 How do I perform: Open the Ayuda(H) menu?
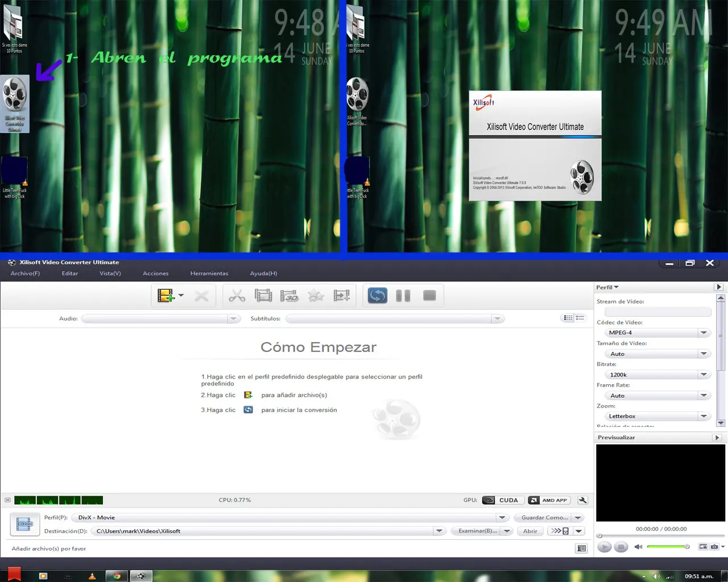tap(263, 273)
